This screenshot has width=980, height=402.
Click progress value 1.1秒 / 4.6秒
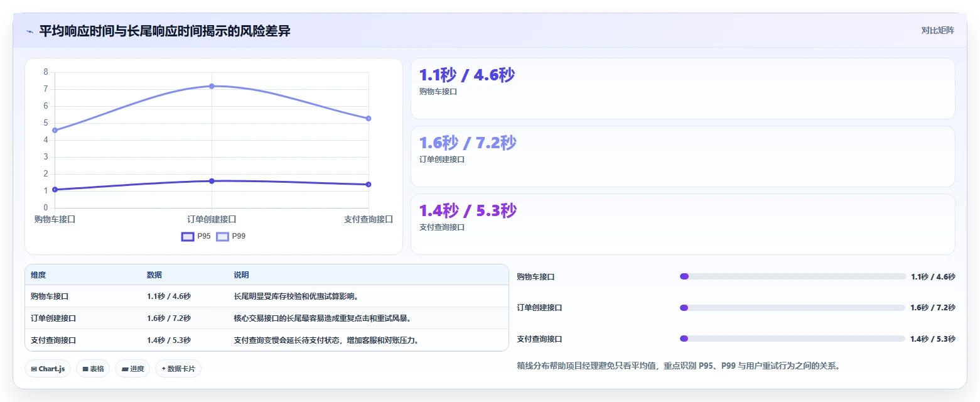click(x=933, y=277)
